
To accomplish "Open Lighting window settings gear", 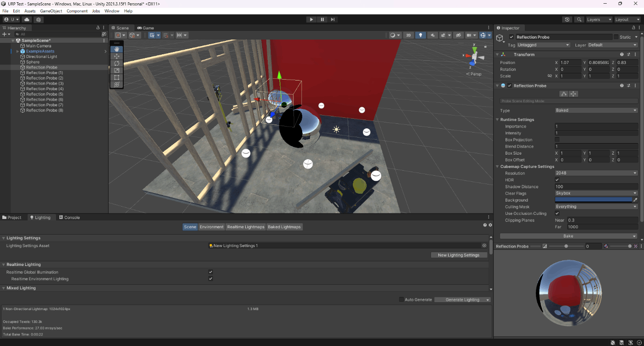I will point(490,225).
